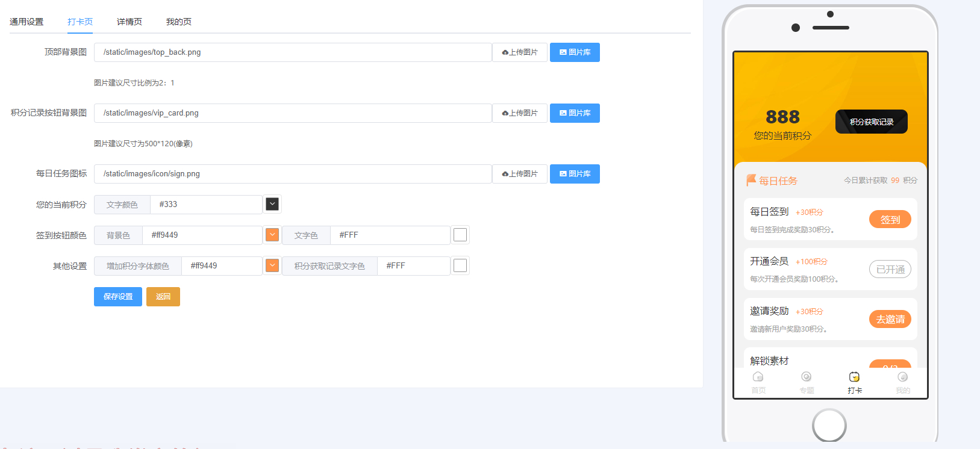Upload image for daily task icon
The width and height of the screenshot is (980, 449).
click(x=519, y=174)
